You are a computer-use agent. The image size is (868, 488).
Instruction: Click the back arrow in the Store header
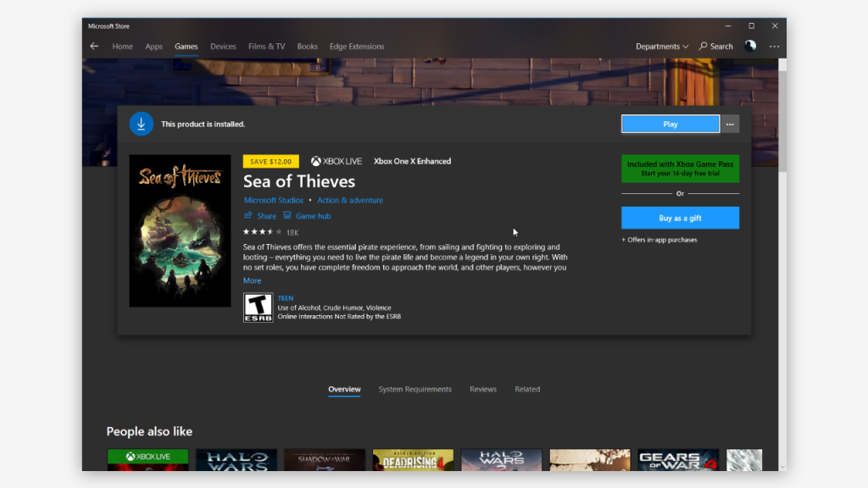coord(94,47)
